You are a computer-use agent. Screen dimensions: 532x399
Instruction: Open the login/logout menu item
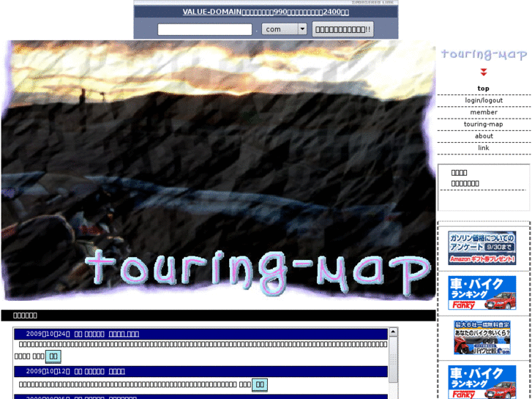click(484, 100)
